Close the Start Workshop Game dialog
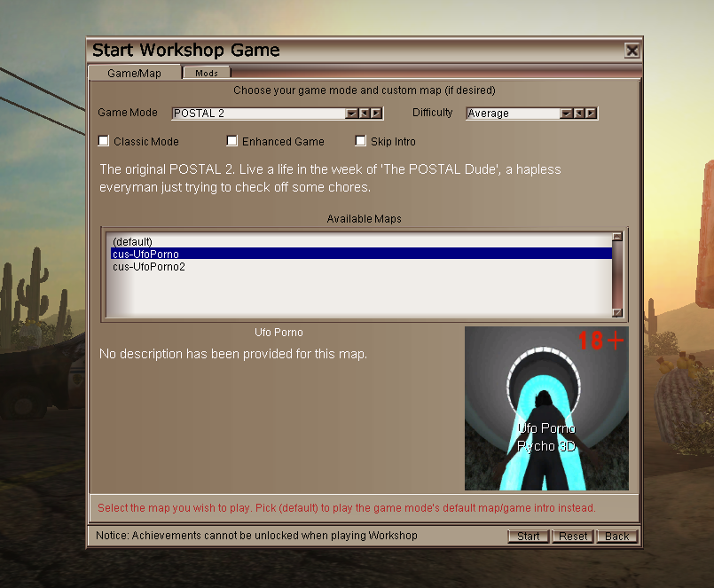The height and width of the screenshot is (588, 714). [632, 50]
